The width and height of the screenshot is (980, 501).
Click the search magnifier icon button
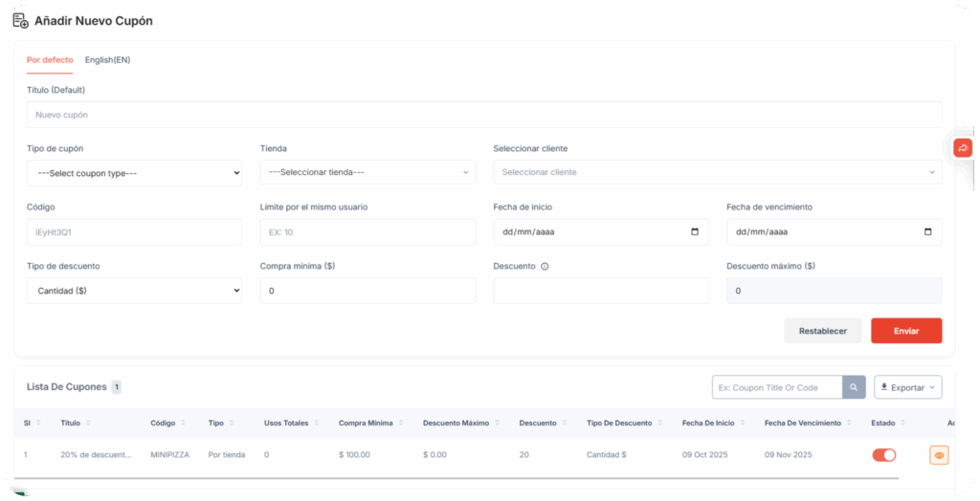(x=854, y=387)
